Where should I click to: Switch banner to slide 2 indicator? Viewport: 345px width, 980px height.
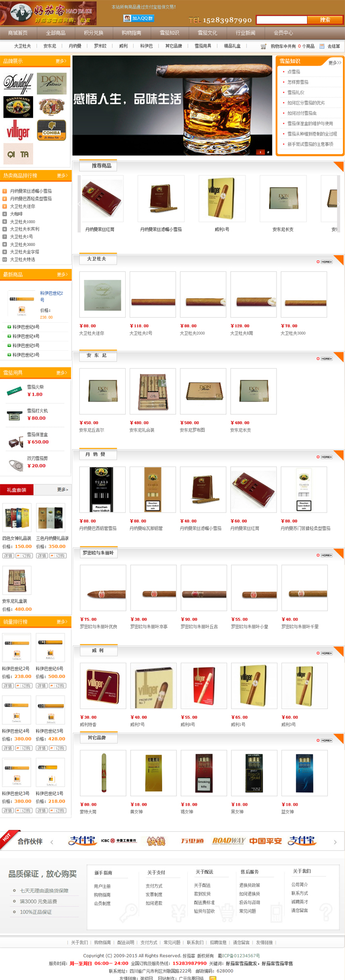click(x=268, y=152)
